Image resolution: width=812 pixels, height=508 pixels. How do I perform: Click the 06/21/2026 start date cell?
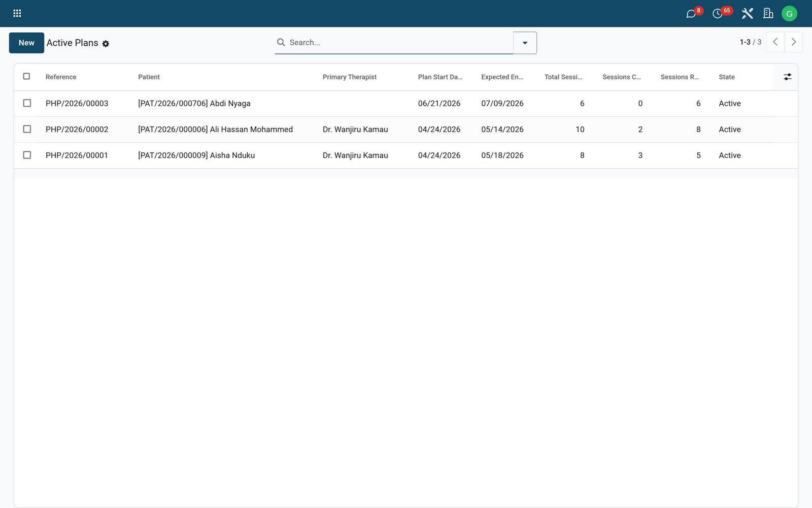click(439, 104)
